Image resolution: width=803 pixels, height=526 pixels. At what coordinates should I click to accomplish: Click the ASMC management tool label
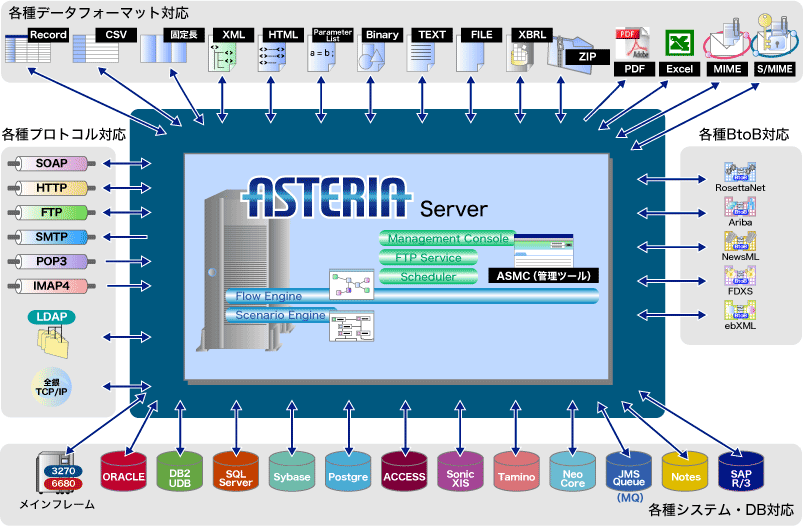click(x=542, y=275)
